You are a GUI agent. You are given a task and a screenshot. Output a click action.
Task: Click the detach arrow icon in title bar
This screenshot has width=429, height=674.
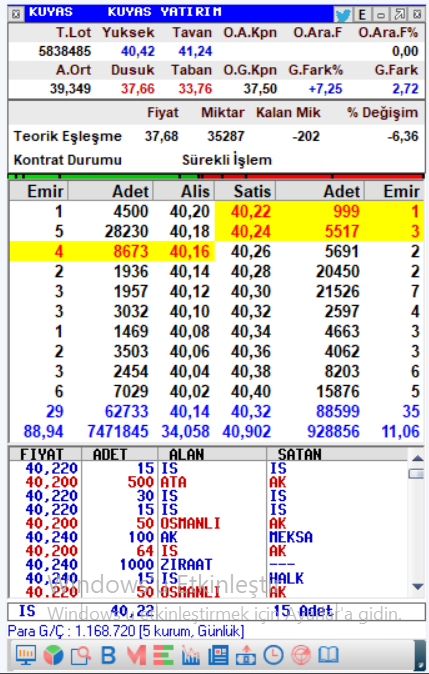tap(399, 14)
